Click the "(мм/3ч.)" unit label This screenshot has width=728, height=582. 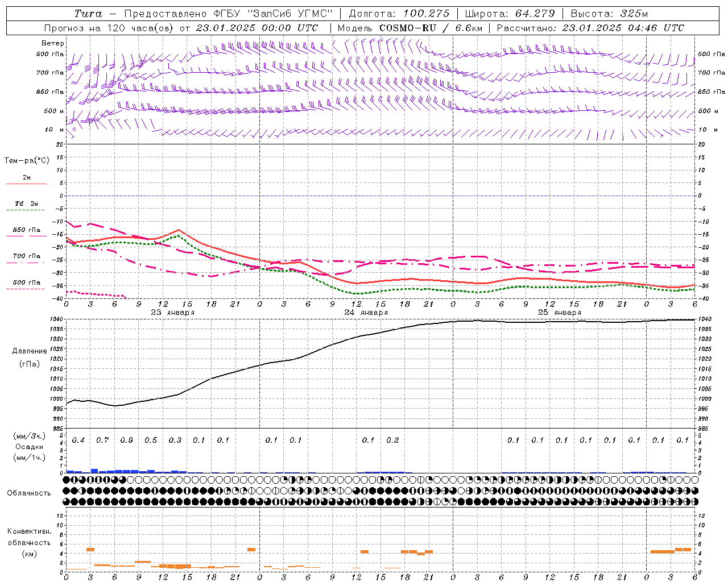(29, 436)
